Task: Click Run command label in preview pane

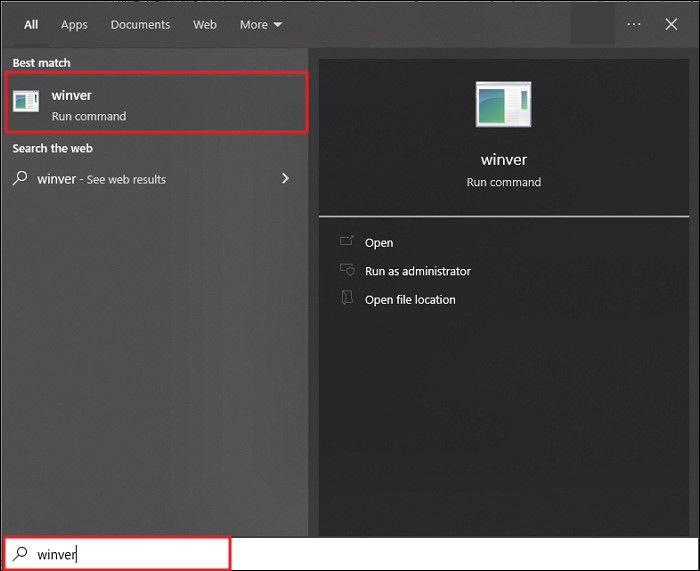Action: coord(504,183)
